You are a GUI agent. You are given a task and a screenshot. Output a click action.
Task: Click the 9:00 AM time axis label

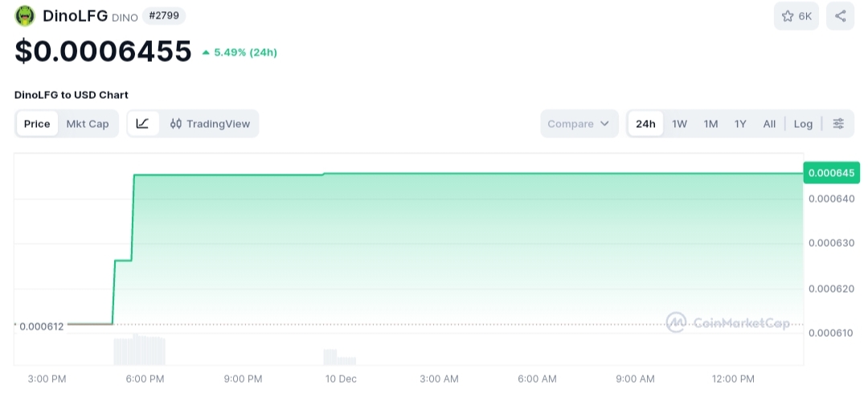point(635,379)
